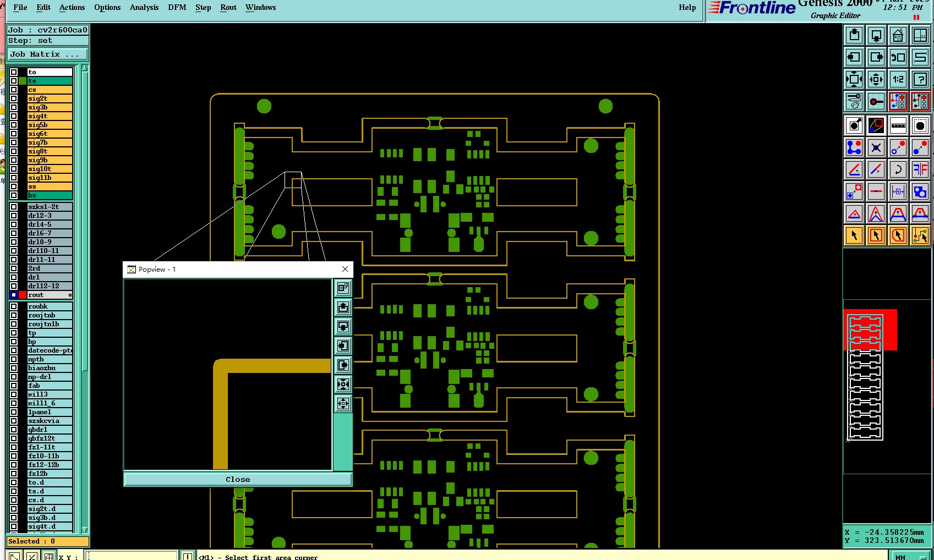Select the layer named szskcvia
The width and height of the screenshot is (934, 560).
pyautogui.click(x=50, y=421)
